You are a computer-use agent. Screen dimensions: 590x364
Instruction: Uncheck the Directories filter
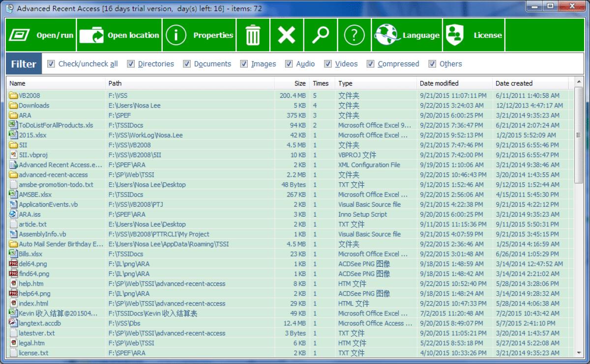point(131,64)
